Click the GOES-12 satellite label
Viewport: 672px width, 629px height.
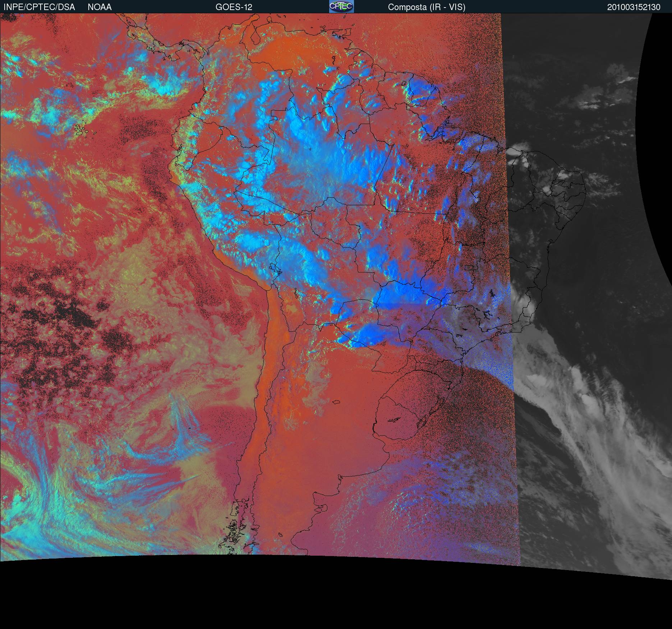point(234,7)
